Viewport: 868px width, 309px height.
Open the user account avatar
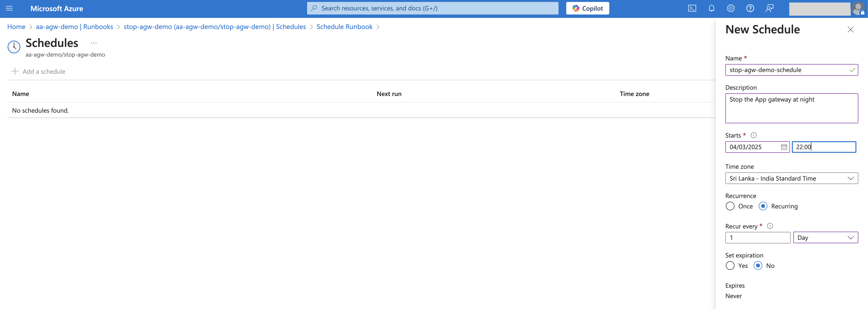point(859,9)
